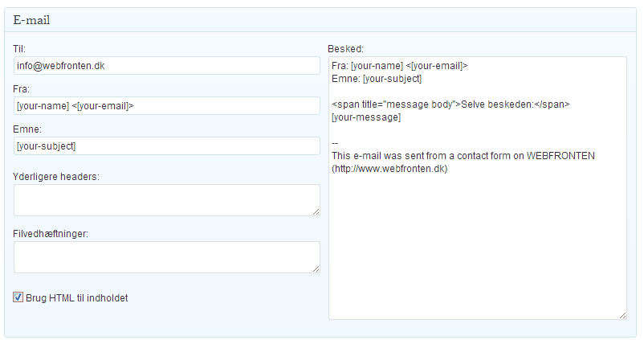Select the Emne subject input field
The height and width of the screenshot is (340, 644).
coord(167,146)
